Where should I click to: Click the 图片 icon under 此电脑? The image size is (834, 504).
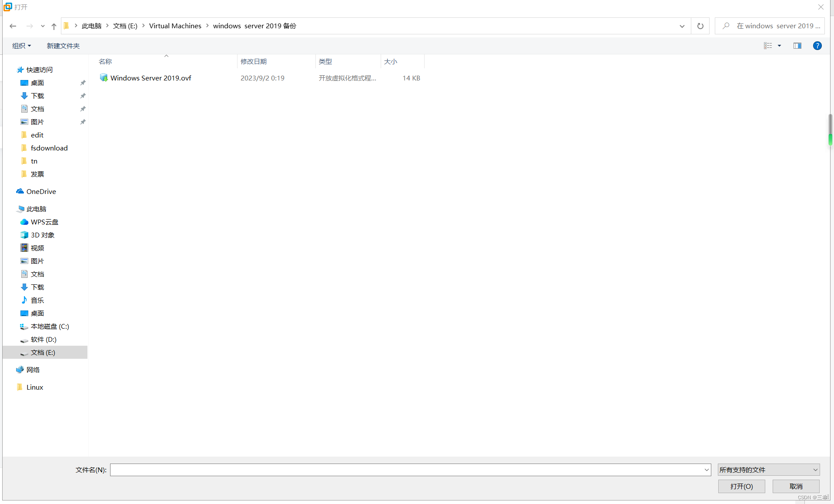click(x=24, y=261)
